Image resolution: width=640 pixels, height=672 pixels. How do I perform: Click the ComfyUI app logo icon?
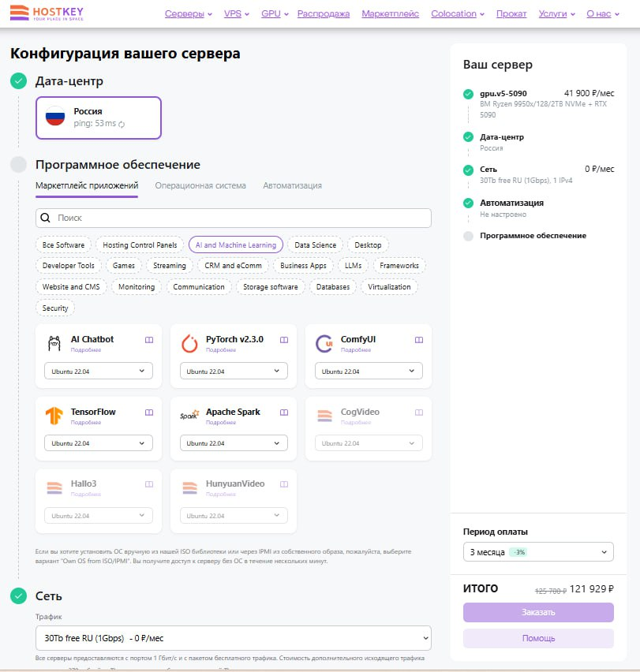coord(324,344)
